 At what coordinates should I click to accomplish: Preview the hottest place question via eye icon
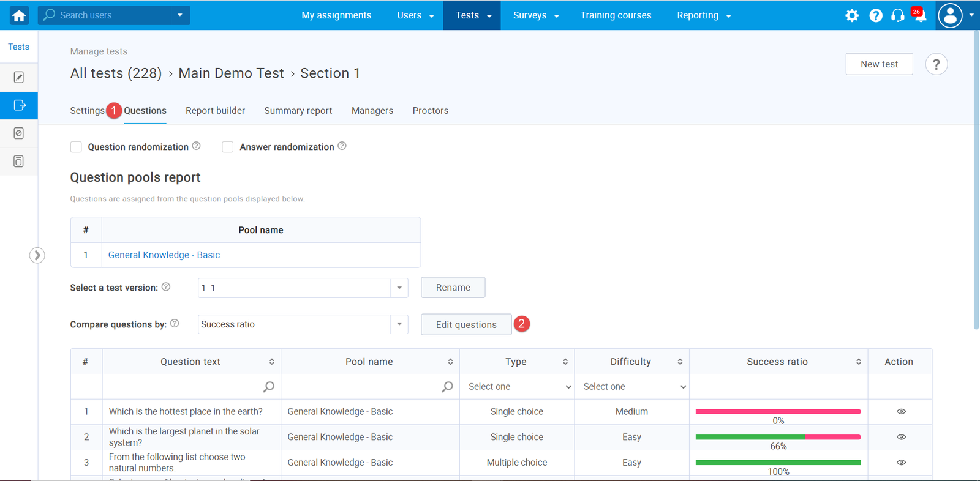tap(901, 412)
